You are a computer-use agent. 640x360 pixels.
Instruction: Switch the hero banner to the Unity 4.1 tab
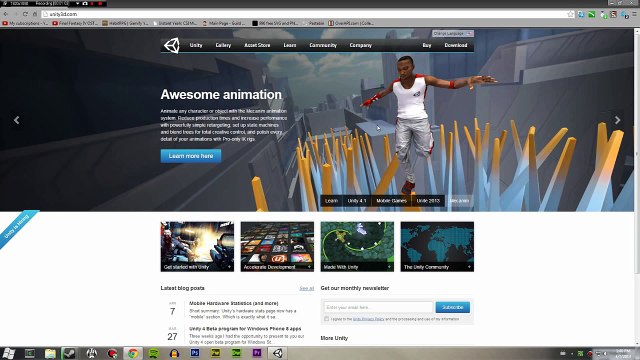357,201
